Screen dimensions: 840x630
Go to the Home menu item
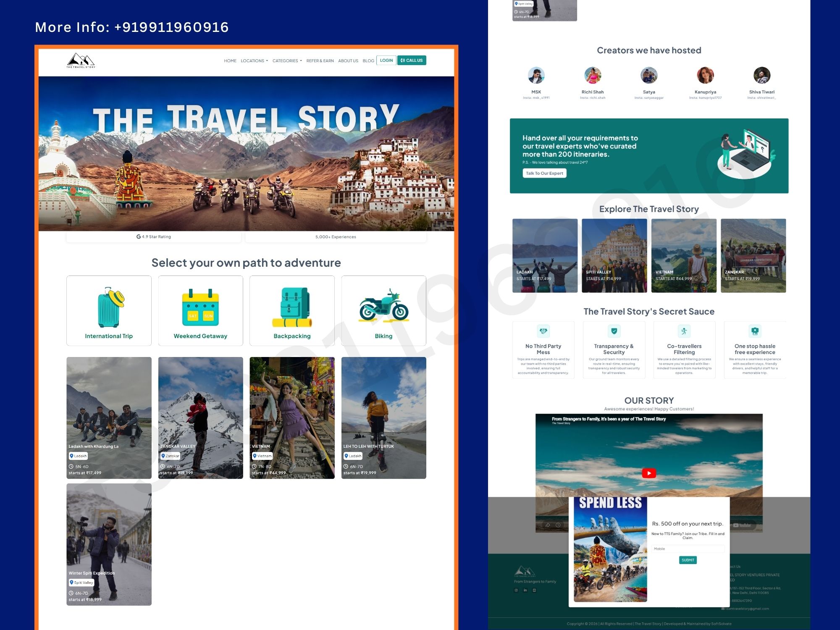230,60
